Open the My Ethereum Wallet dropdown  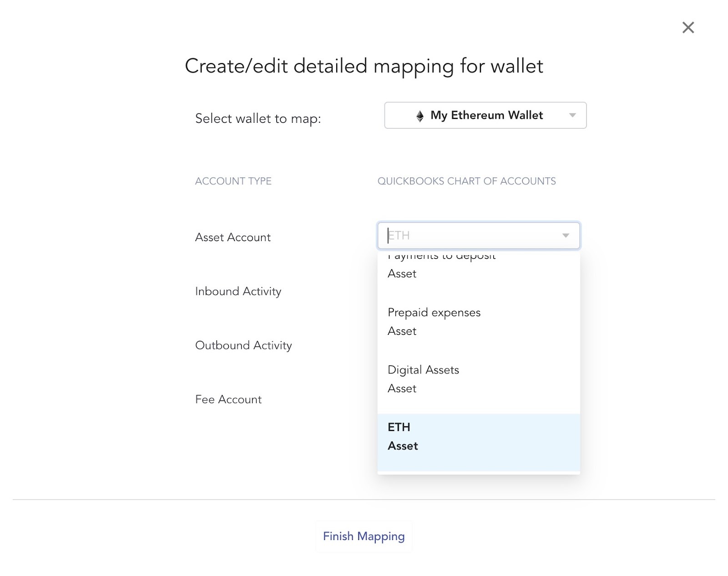485,116
